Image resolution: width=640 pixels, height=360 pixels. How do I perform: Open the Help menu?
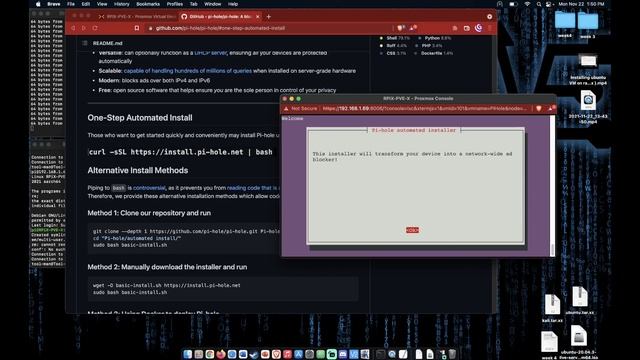(233, 4)
